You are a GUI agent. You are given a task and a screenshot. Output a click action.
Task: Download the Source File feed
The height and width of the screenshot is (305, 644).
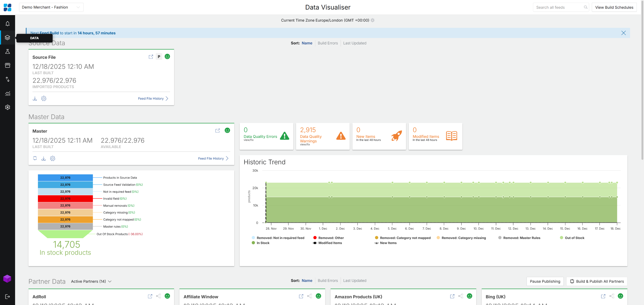35,98
